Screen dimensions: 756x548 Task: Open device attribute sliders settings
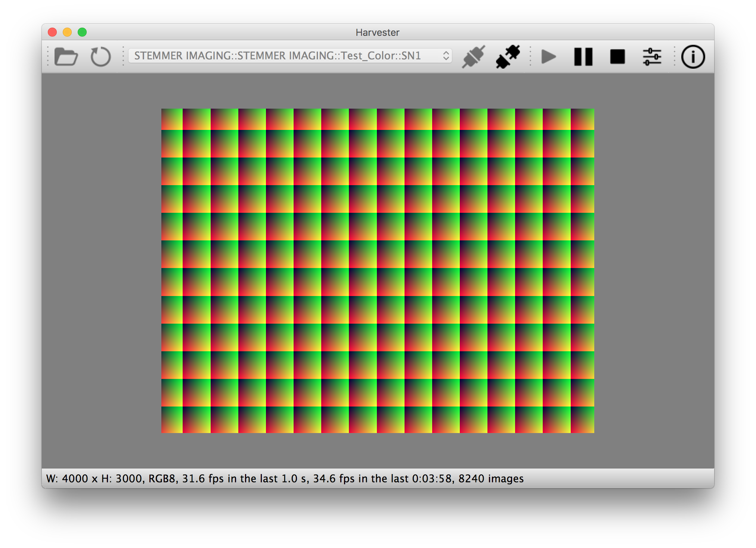coord(652,57)
